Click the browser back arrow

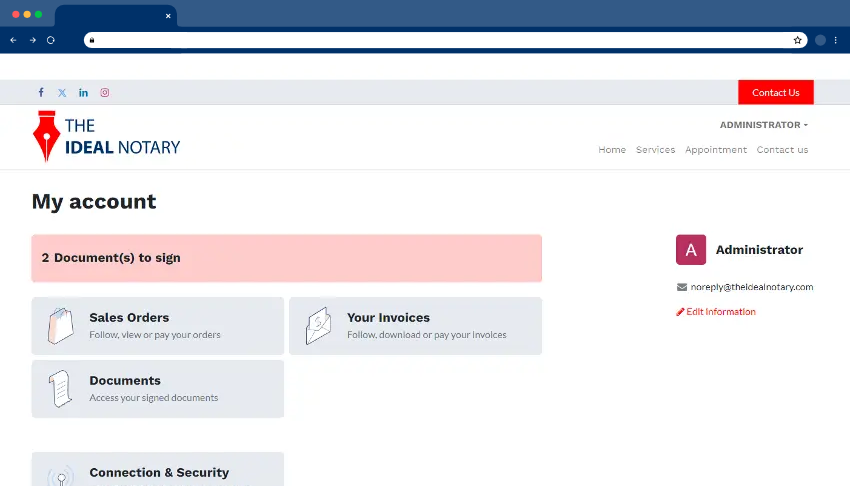coord(13,40)
